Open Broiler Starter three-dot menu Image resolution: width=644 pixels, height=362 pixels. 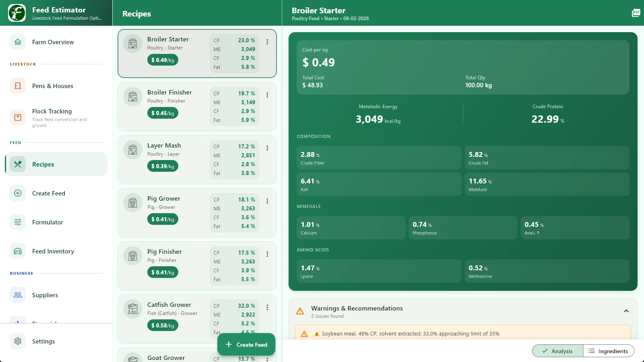coord(267,42)
